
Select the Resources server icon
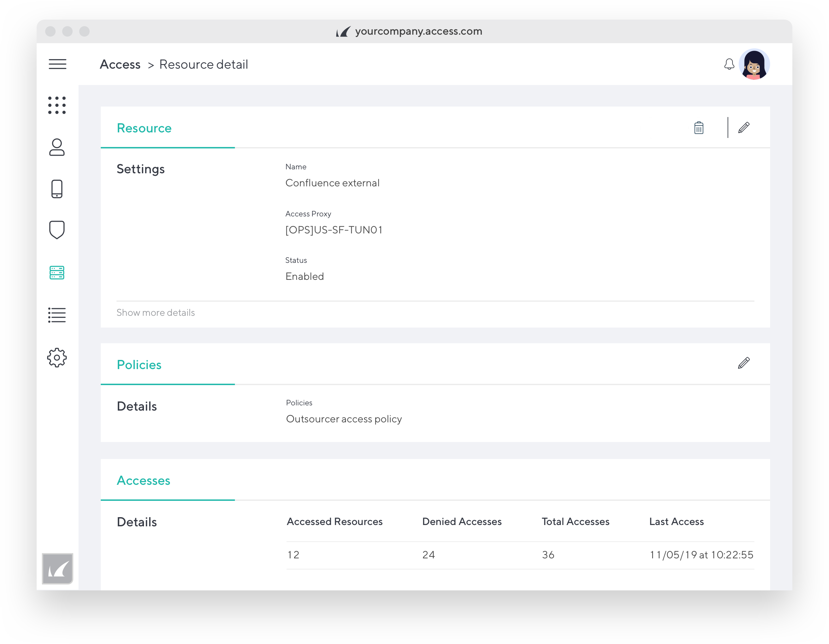[57, 273]
